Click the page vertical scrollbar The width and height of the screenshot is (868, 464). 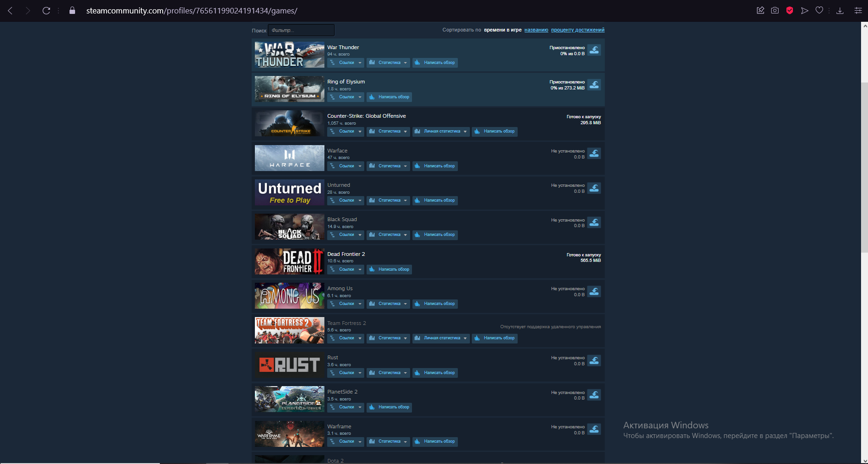coord(864,167)
